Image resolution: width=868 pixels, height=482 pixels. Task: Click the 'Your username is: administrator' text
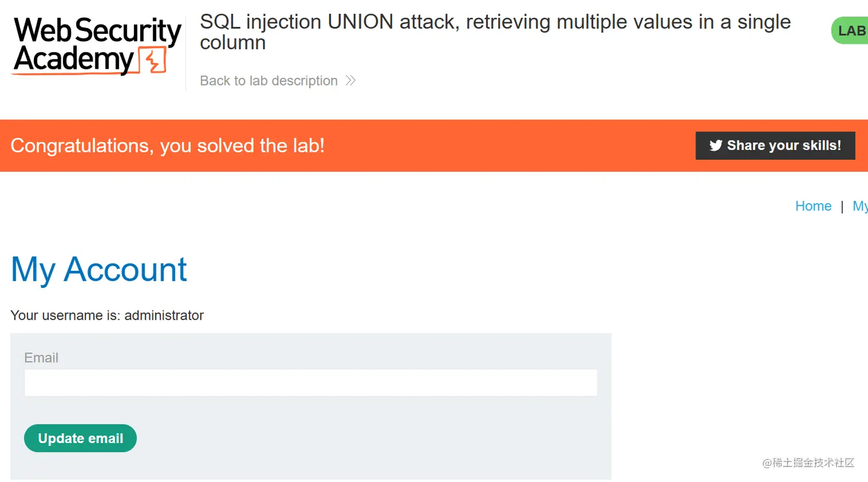[x=107, y=316]
